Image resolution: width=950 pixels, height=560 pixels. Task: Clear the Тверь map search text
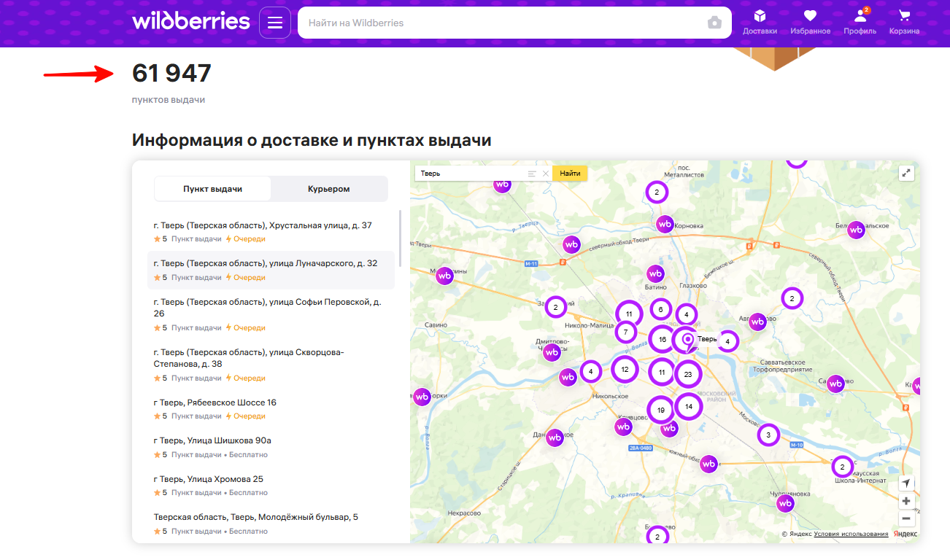[x=545, y=174]
